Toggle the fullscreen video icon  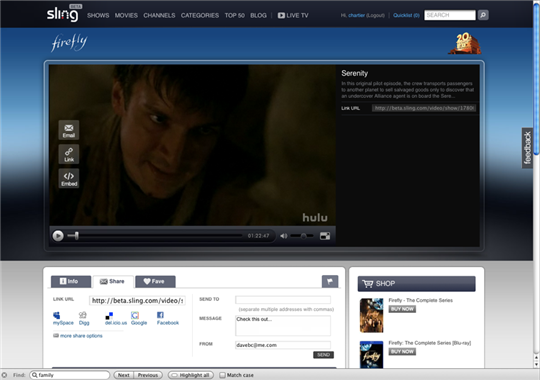[x=325, y=236]
